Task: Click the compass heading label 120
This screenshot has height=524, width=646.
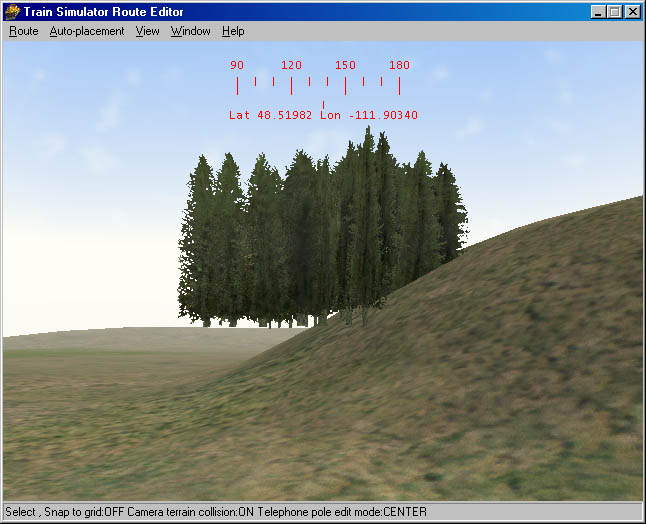Action: [291, 65]
